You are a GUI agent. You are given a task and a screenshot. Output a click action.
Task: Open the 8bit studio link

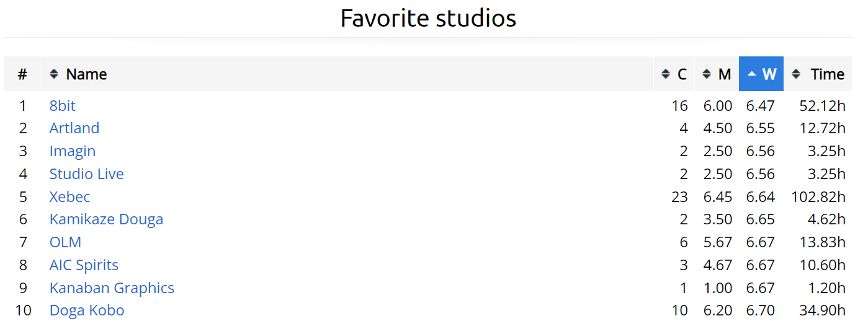pyautogui.click(x=63, y=106)
